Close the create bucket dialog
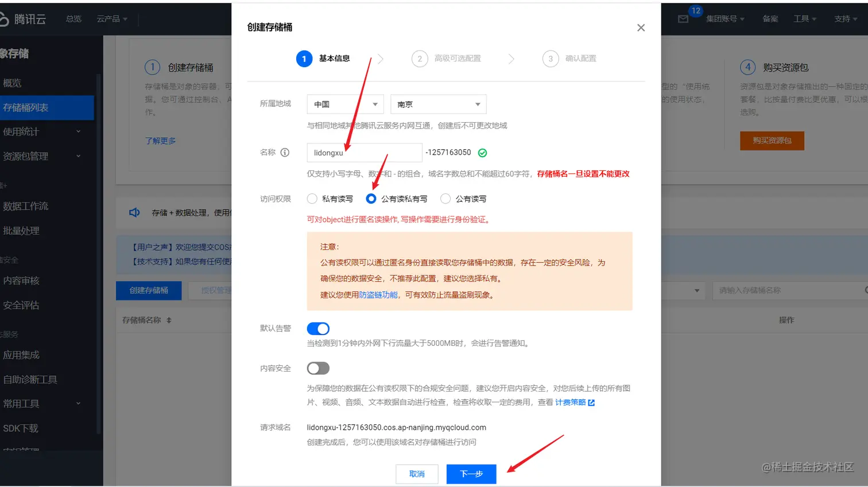This screenshot has height=487, width=868. point(641,28)
